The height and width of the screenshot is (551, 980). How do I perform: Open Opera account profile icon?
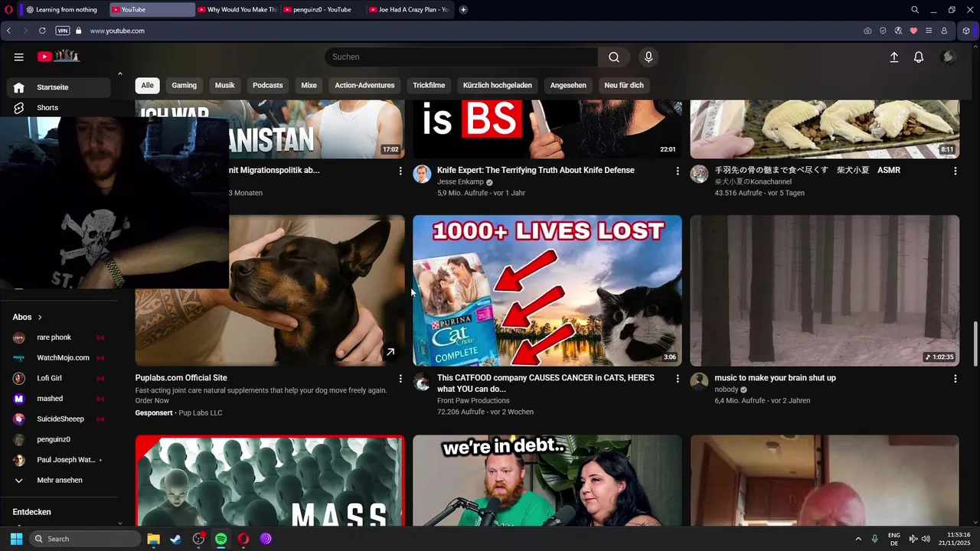point(944,31)
